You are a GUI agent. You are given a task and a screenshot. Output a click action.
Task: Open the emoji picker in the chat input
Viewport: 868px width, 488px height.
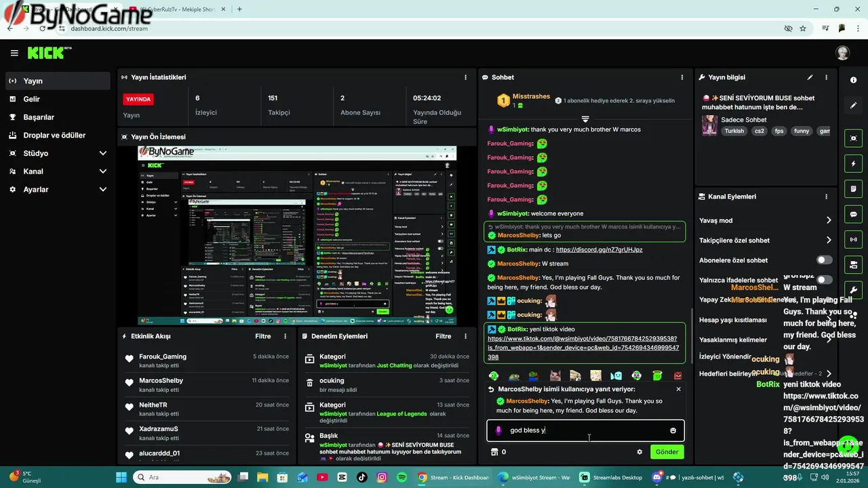coord(673,430)
